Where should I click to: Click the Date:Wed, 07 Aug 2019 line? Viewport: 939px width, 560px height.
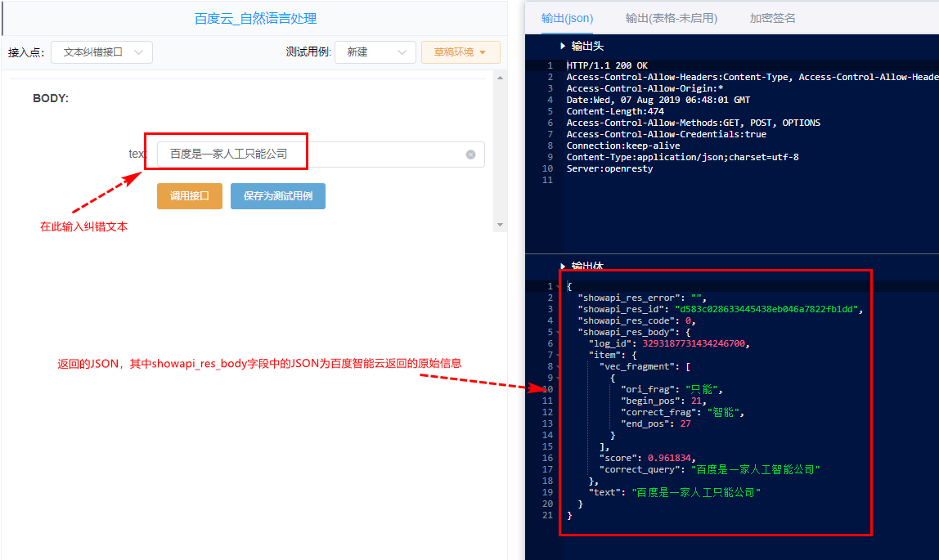pyautogui.click(x=658, y=100)
